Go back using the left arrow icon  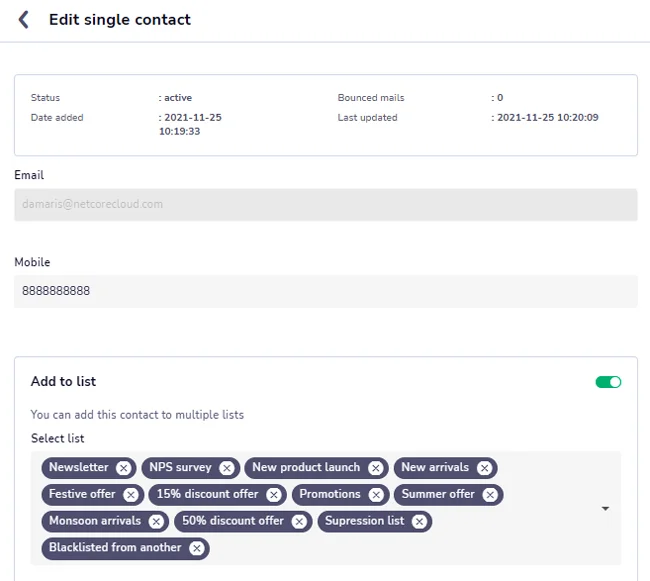(24, 19)
